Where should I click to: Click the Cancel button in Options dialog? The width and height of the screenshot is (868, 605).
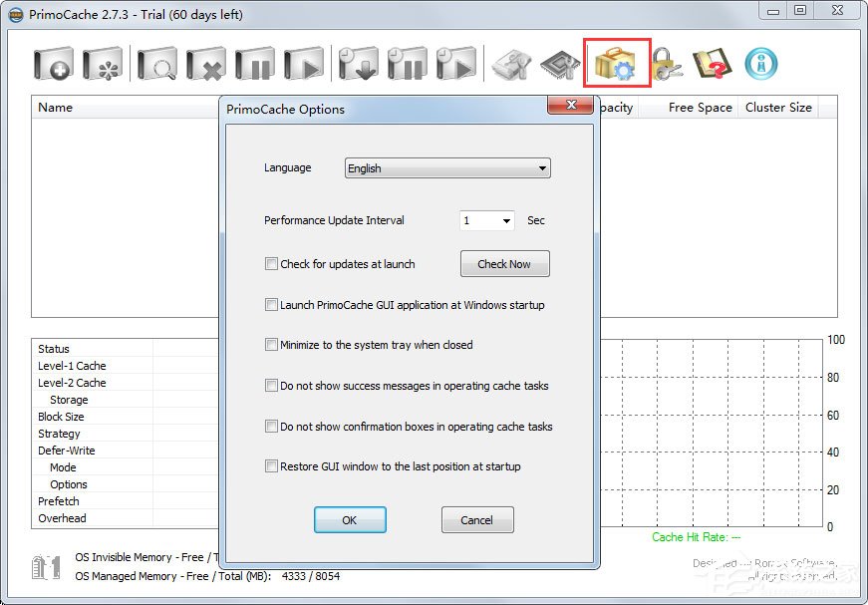coord(477,520)
